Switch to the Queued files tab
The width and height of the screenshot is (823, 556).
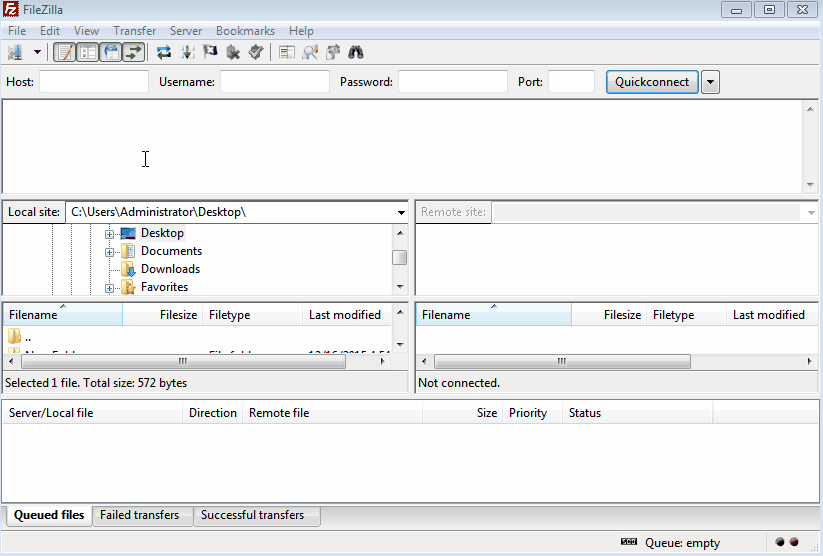pos(49,515)
